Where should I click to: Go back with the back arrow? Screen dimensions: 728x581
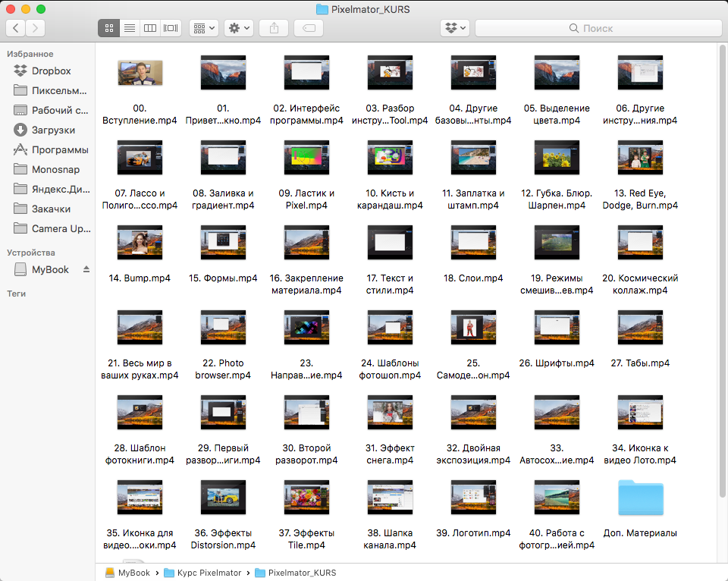(15, 28)
